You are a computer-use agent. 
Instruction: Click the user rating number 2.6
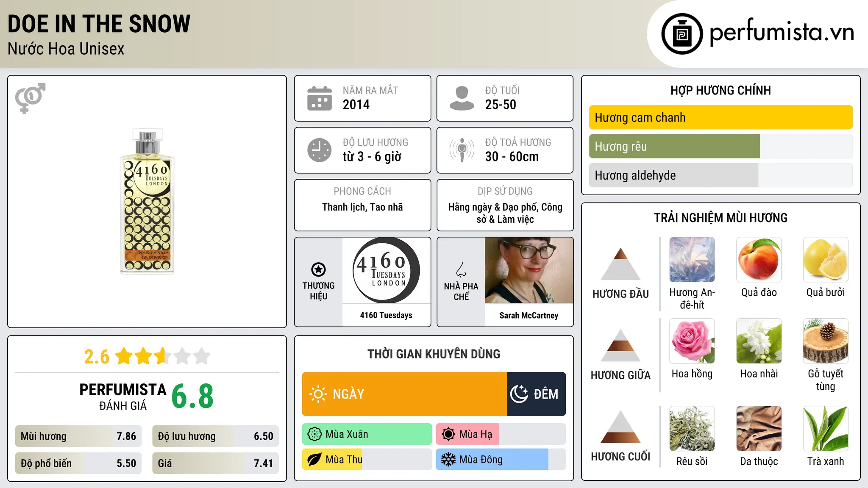pos(97,357)
